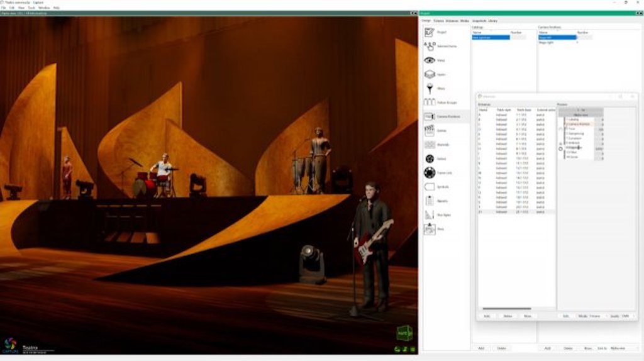Viewport: 644px width, 361px height.
Task: Open the Layers icon in sidebar
Action: coord(430,74)
